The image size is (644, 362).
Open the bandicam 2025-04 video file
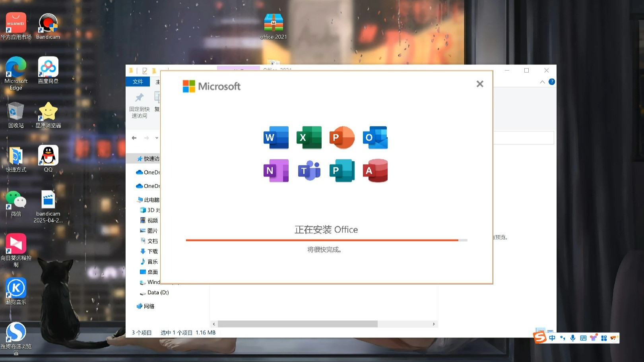coord(48,207)
